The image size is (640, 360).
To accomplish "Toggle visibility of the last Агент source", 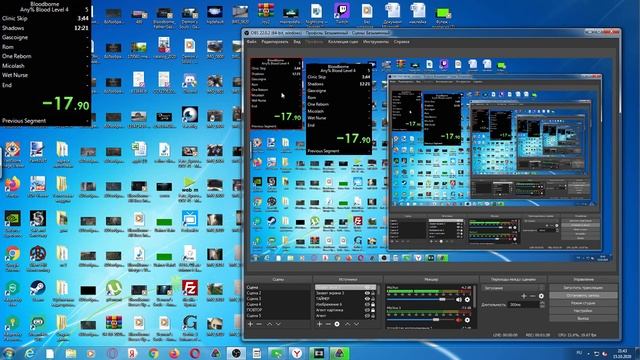I will [x=367, y=316].
